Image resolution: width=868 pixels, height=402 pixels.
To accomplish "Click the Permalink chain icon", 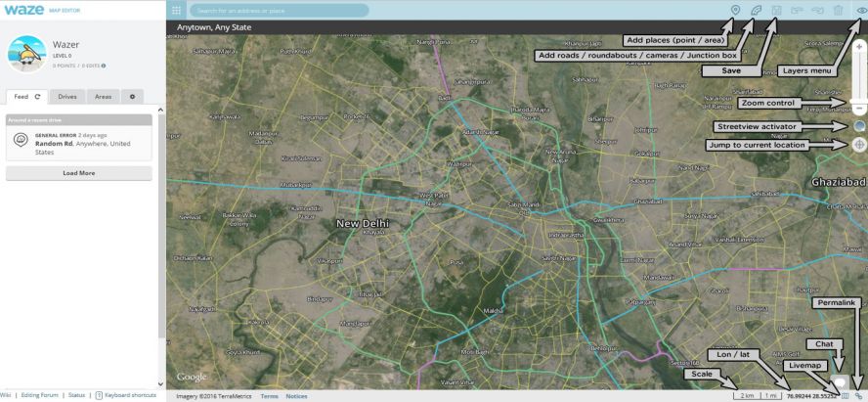I will (x=858, y=396).
